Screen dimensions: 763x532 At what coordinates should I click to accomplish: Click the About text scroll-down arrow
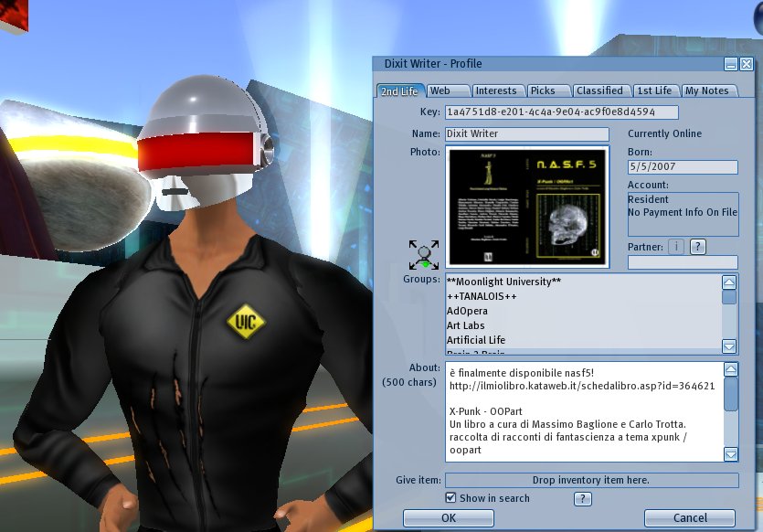click(x=731, y=454)
